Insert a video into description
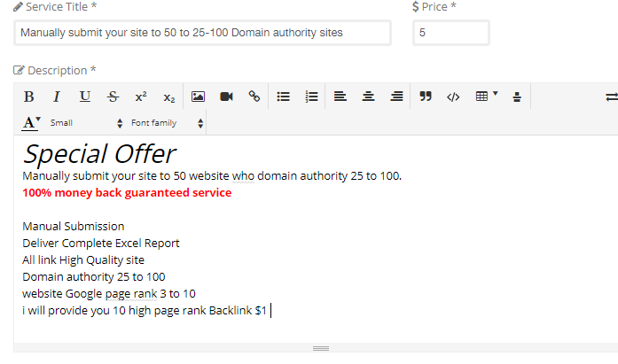618x364 pixels. [226, 97]
